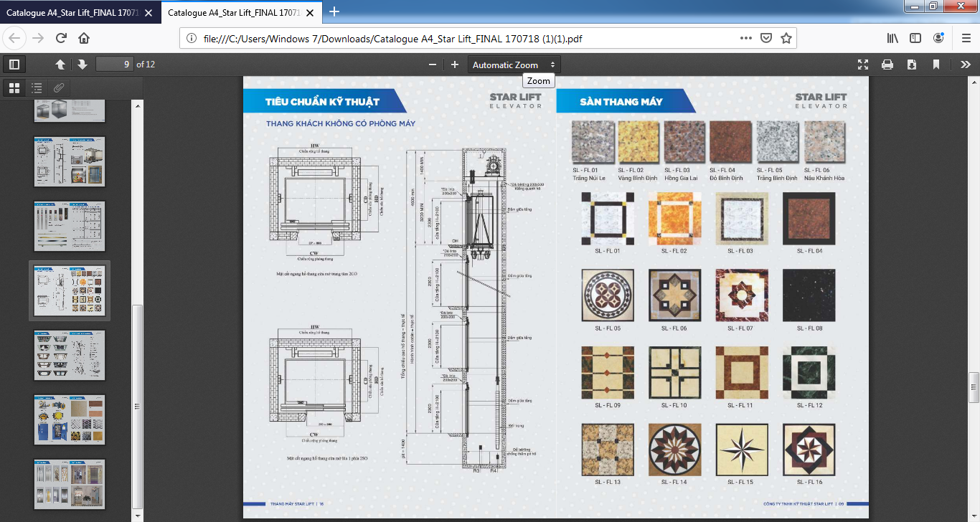The image size is (980, 522).
Task: Reload the current page
Action: coord(61,38)
